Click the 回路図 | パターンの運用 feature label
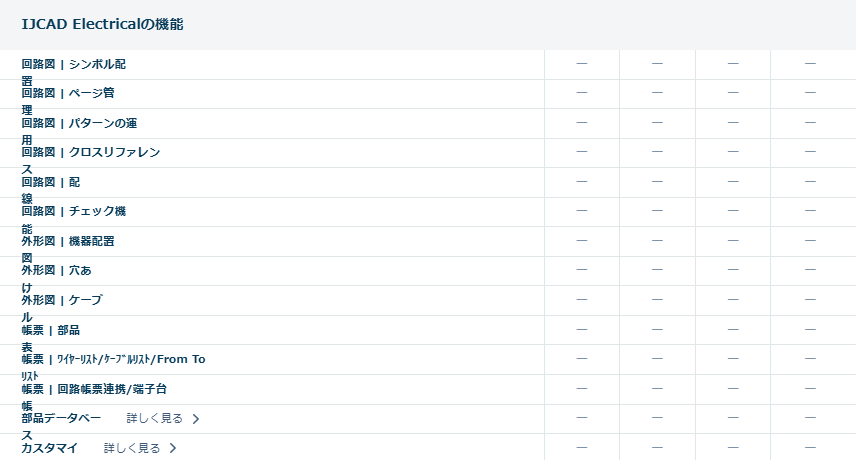The height and width of the screenshot is (460, 856). tap(79, 123)
